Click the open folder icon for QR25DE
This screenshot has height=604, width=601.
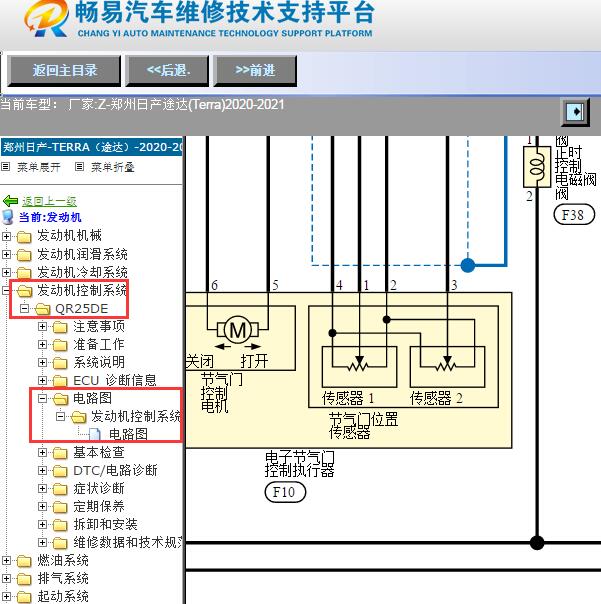pyautogui.click(x=42, y=309)
